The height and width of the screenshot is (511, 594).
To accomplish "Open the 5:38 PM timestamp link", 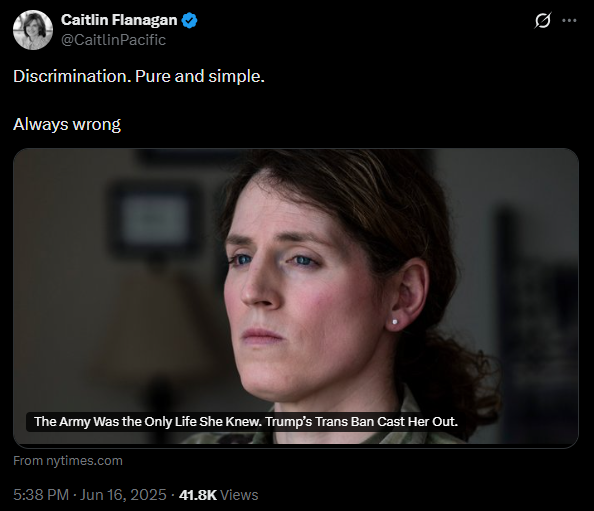I will point(41,495).
